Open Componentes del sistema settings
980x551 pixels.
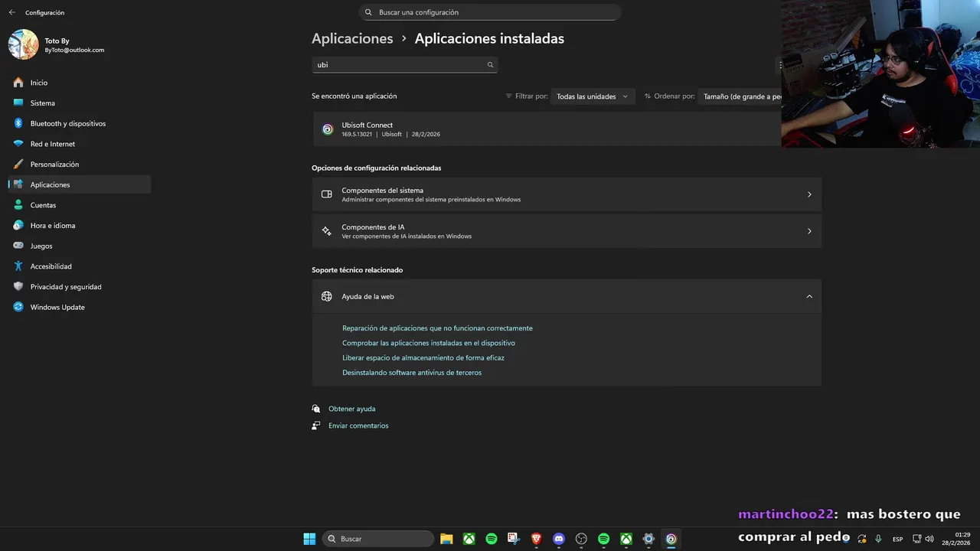pyautogui.click(x=567, y=194)
